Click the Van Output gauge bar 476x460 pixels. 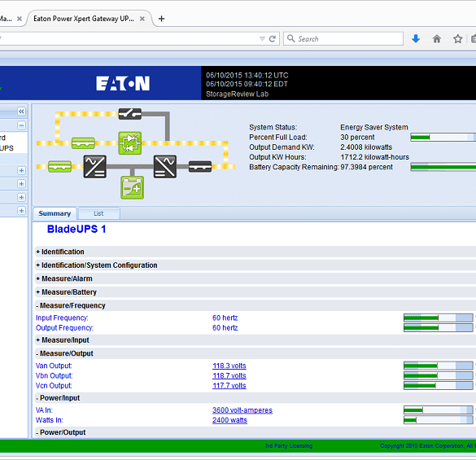(x=439, y=366)
